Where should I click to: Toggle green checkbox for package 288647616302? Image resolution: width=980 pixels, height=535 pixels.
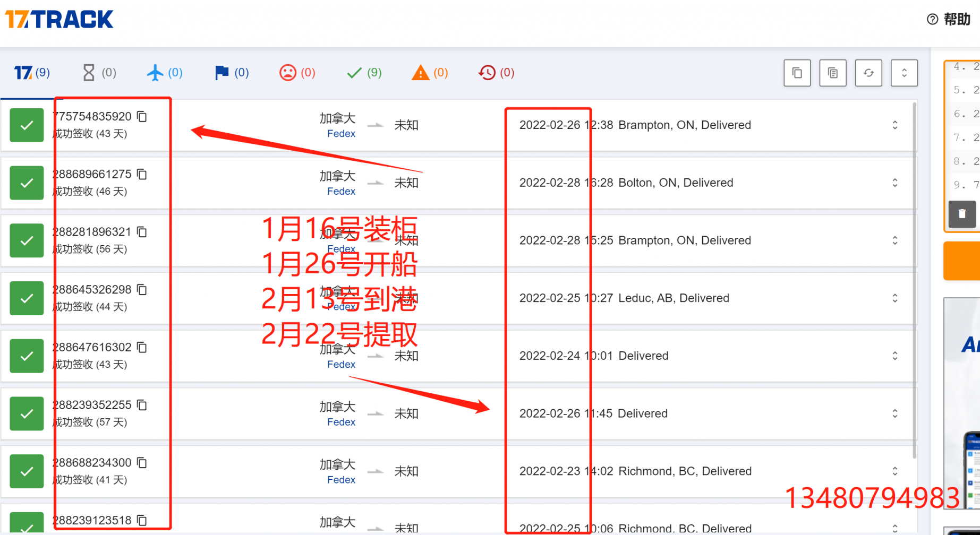pyautogui.click(x=27, y=356)
